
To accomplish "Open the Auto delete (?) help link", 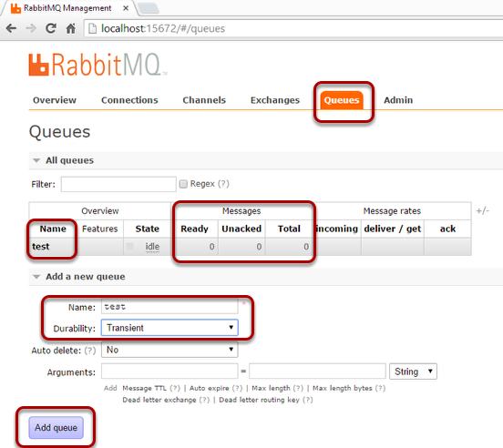I will tap(90, 351).
